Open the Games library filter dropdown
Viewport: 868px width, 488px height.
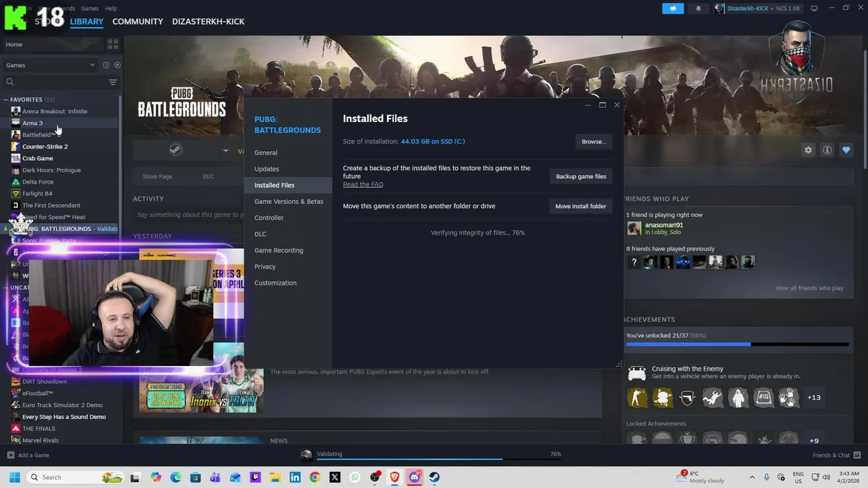50,65
